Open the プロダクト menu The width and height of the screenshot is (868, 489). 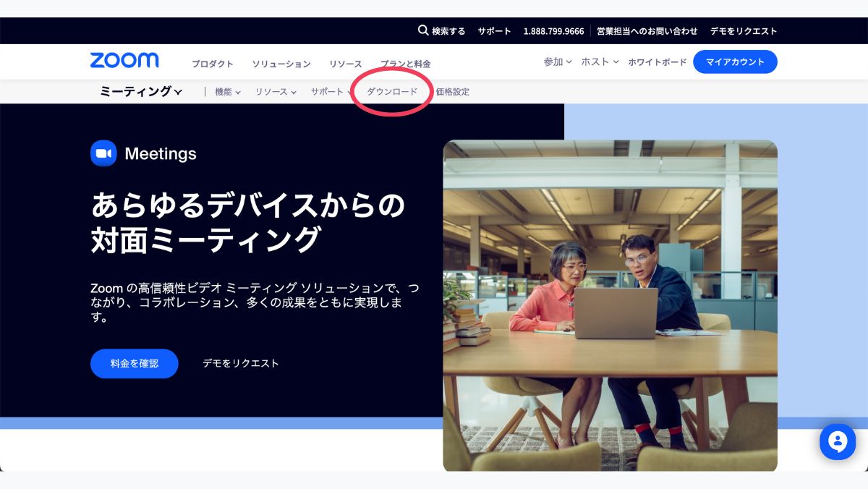click(x=213, y=64)
